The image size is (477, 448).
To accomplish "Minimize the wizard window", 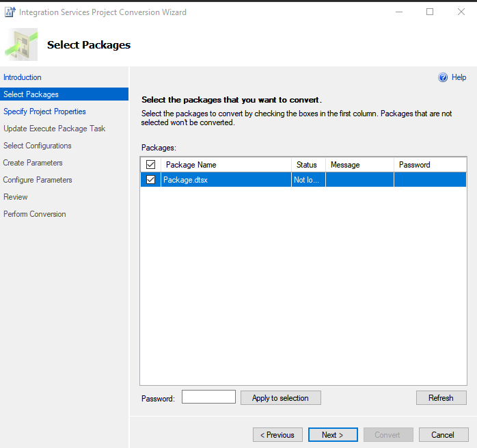I will pos(399,12).
